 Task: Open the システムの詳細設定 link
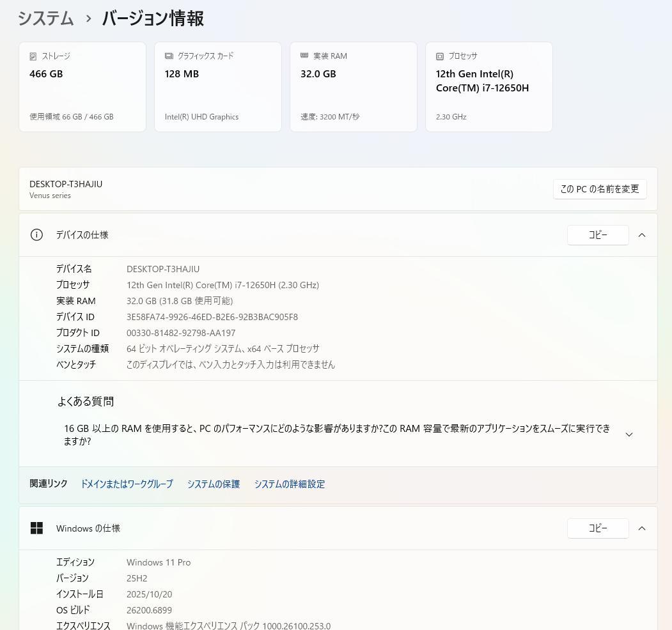(x=289, y=484)
